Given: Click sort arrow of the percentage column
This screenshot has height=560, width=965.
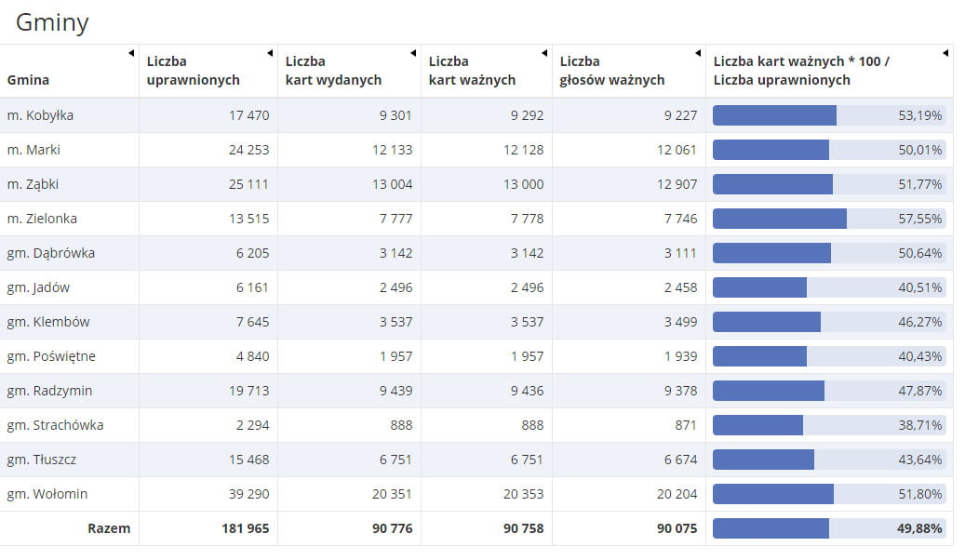Looking at the screenshot, I should pos(945,53).
